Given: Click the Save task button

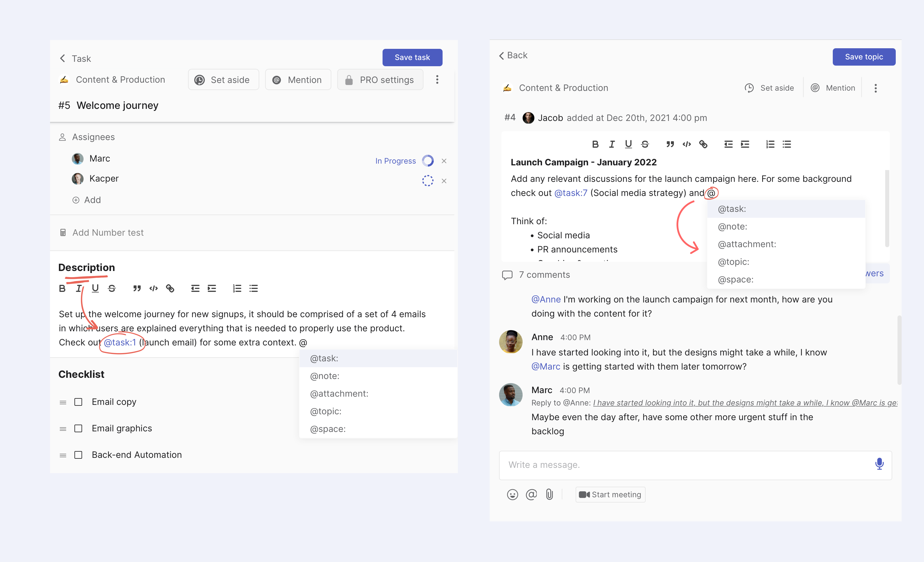Looking at the screenshot, I should (412, 57).
